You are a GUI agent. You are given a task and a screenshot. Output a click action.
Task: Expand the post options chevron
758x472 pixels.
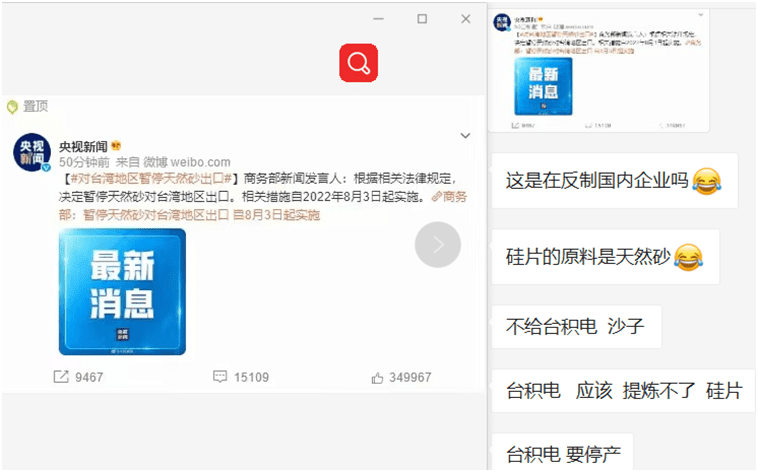point(465,135)
